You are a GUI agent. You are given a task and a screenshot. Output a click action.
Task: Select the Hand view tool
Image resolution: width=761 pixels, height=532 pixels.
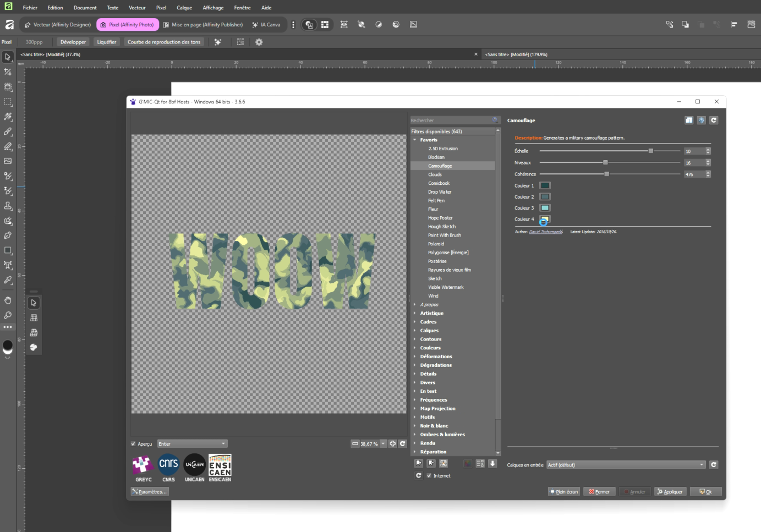point(8,300)
